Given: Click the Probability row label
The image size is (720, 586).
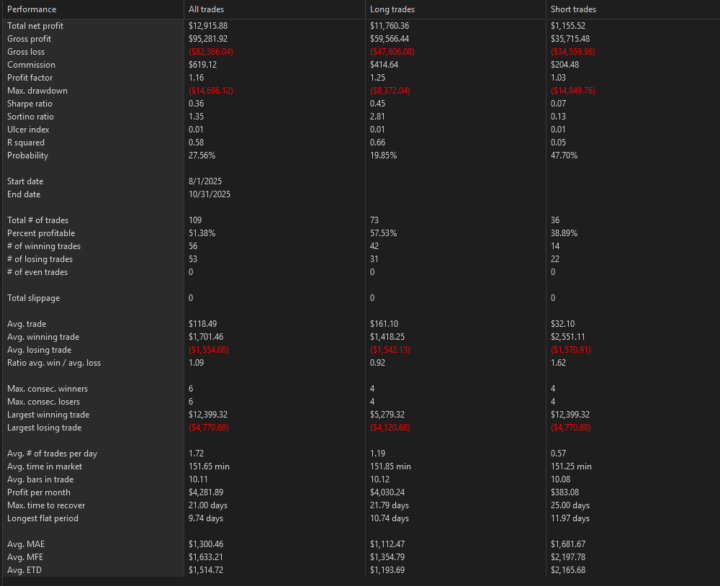Looking at the screenshot, I should [28, 155].
